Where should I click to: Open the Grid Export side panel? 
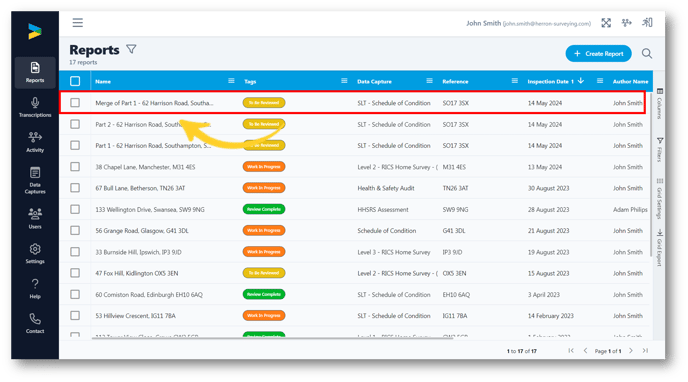[x=659, y=248]
